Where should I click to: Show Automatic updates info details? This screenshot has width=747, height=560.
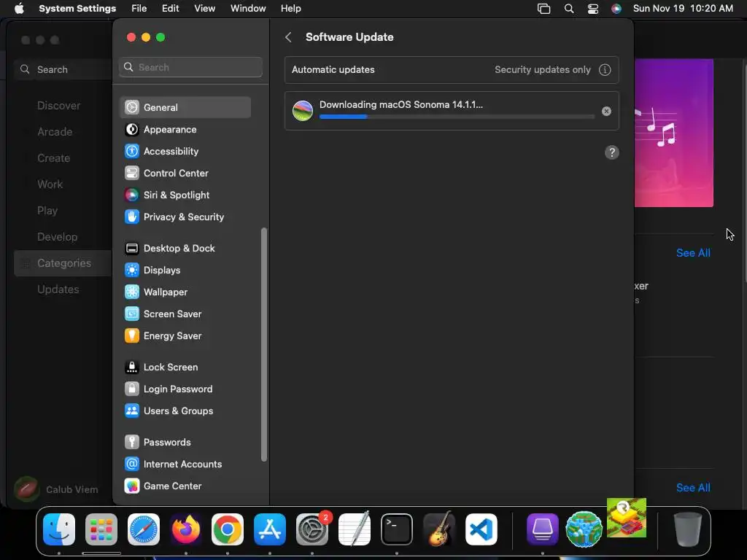605,69
